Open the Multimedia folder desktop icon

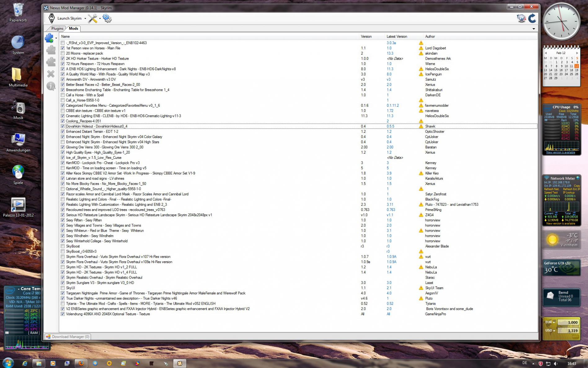[18, 78]
